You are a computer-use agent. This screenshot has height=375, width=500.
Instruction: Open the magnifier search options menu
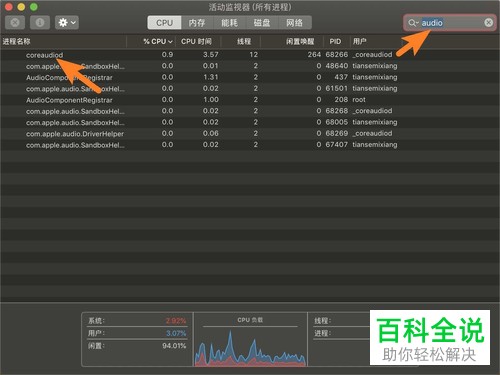tap(413, 23)
